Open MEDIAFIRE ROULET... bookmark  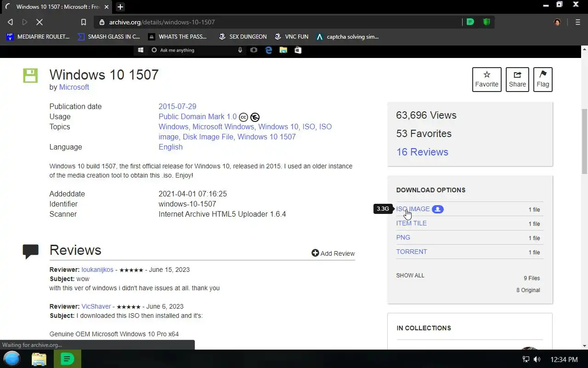(x=38, y=36)
